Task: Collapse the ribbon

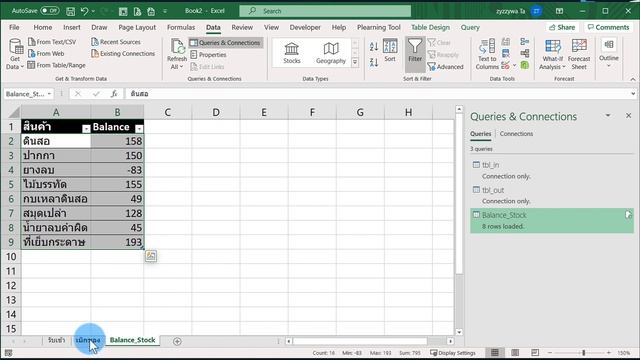Action: coord(633,79)
